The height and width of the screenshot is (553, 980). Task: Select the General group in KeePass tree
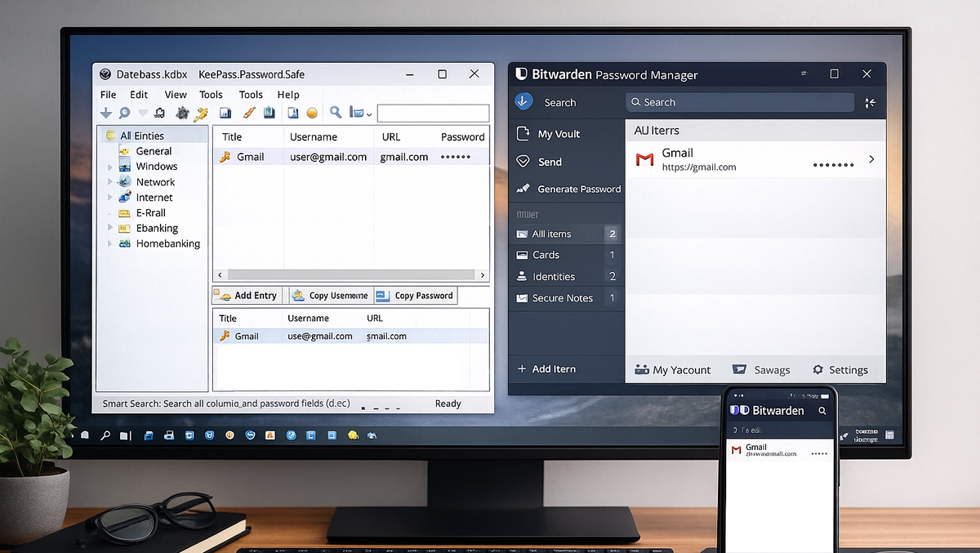(154, 151)
